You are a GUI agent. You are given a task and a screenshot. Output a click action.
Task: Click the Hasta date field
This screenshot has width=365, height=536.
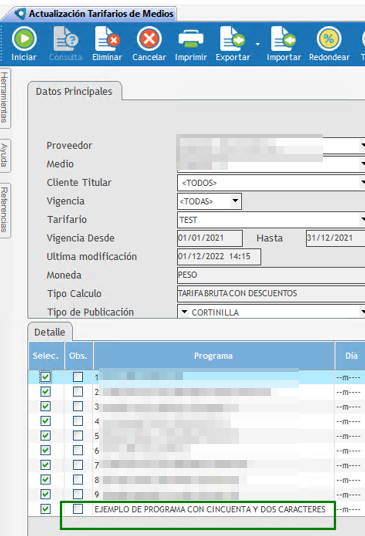(335, 238)
